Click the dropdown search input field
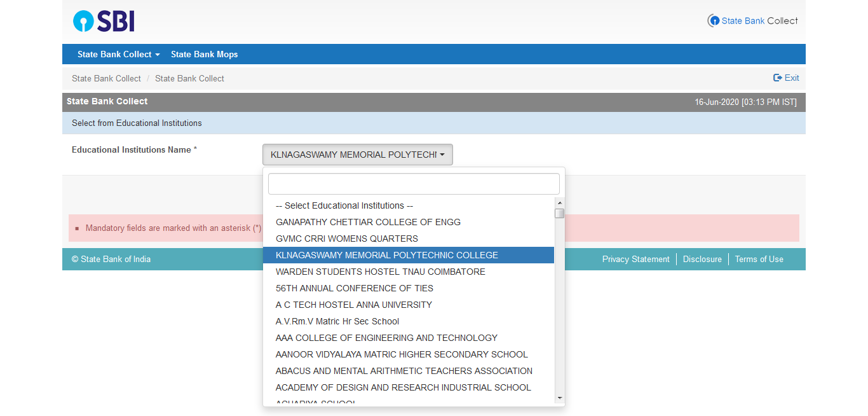868x416 pixels. pos(414,184)
